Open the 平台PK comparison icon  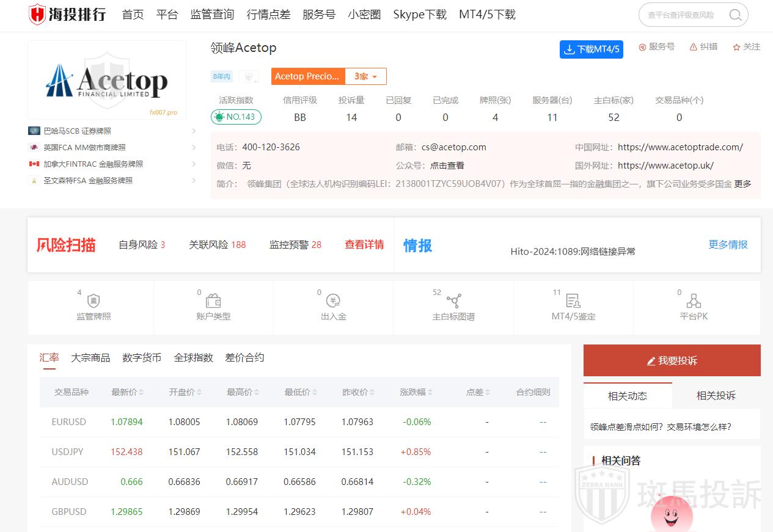tap(693, 301)
